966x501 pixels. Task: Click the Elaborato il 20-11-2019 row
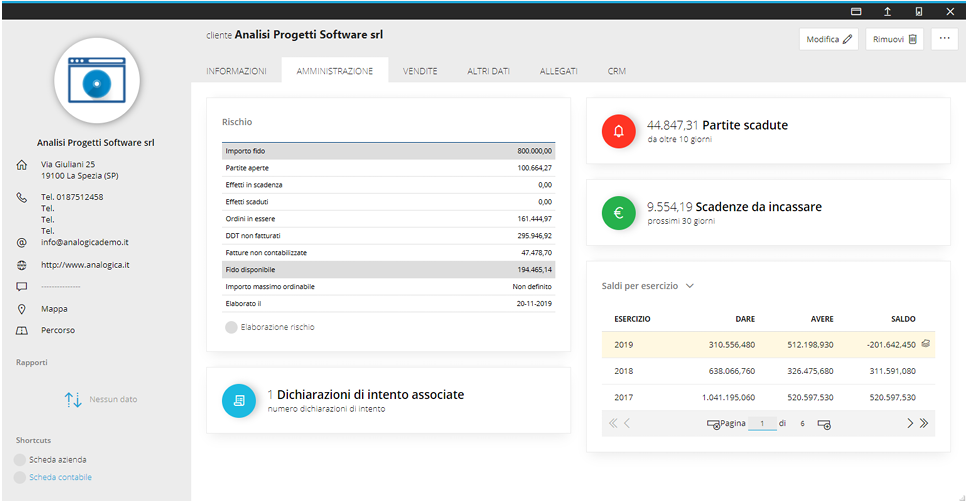(x=388, y=303)
